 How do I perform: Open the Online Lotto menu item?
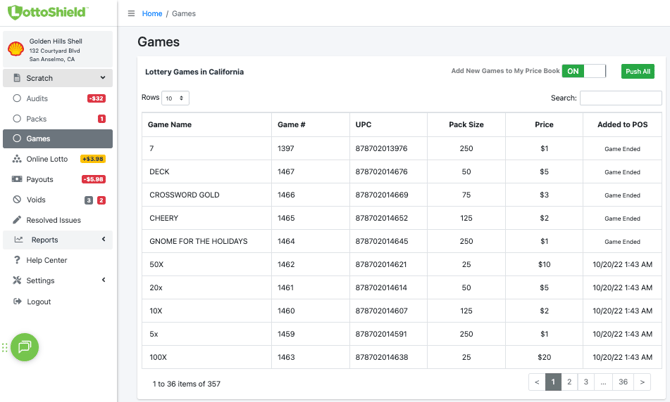pos(58,159)
